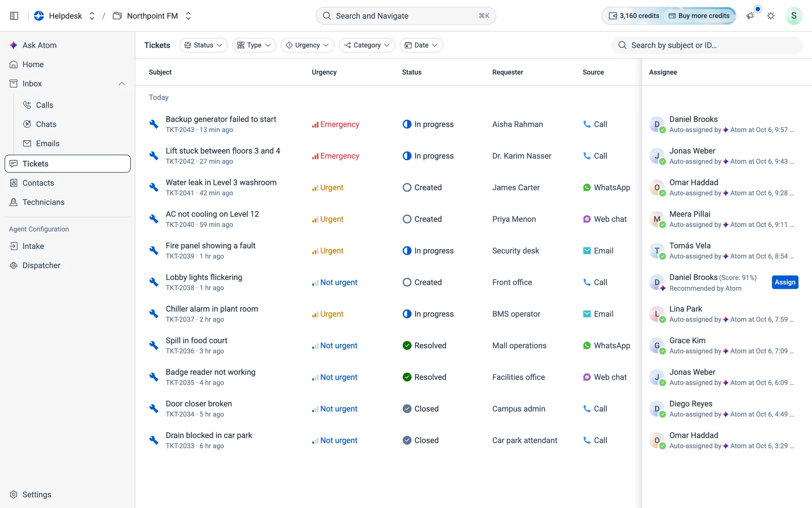Click wrench icon for Lobby lights flickering

tap(153, 282)
